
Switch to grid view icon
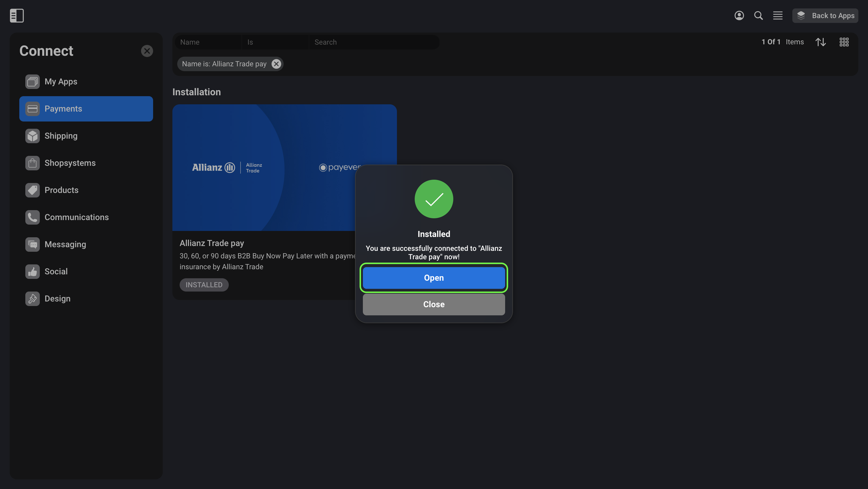[x=844, y=42]
